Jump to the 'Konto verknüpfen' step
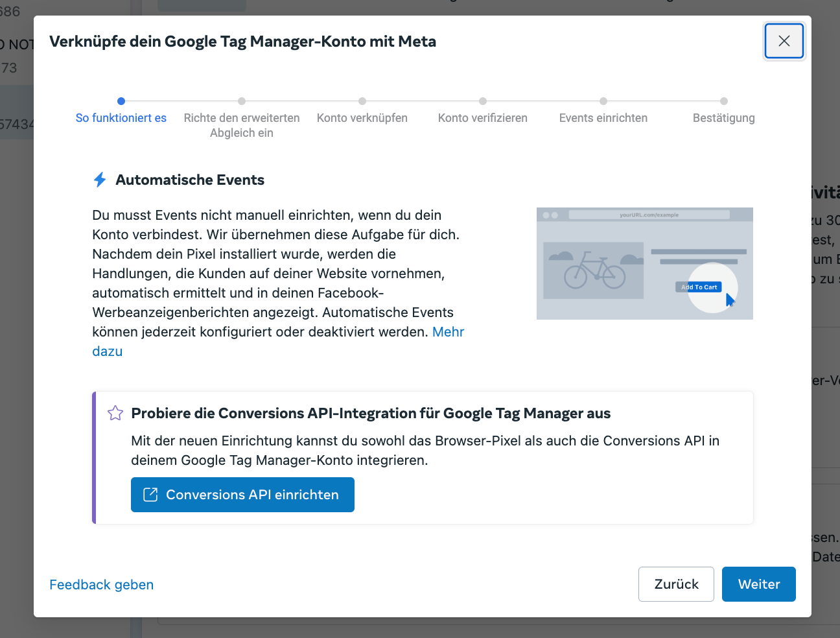This screenshot has width=840, height=638. click(x=362, y=118)
